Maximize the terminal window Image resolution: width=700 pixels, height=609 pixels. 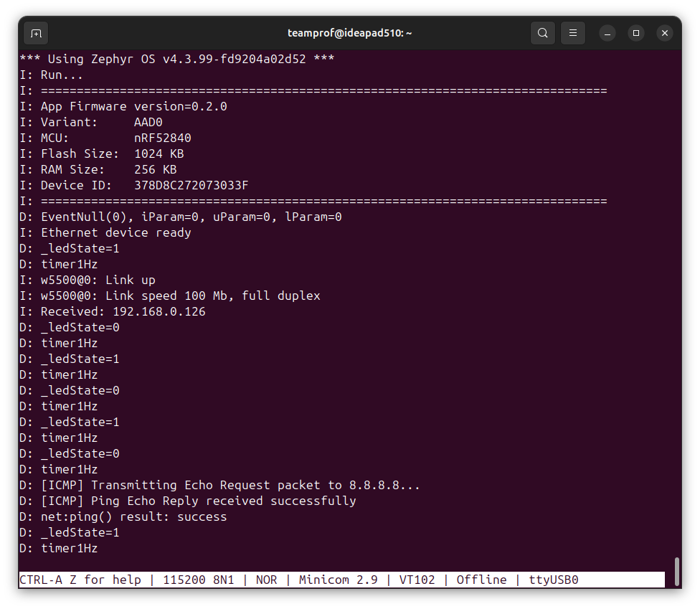(636, 33)
